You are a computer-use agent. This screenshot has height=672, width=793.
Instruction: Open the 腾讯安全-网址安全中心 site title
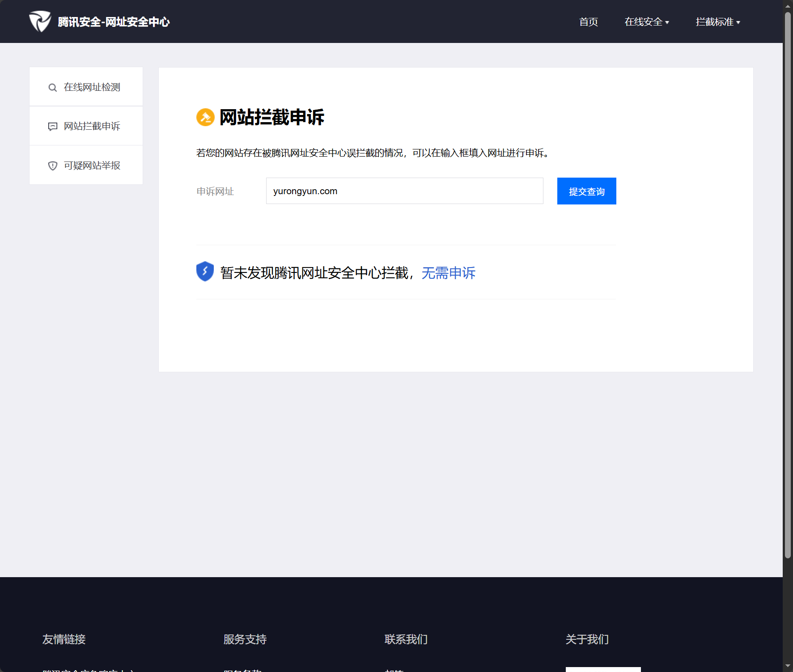pos(114,22)
